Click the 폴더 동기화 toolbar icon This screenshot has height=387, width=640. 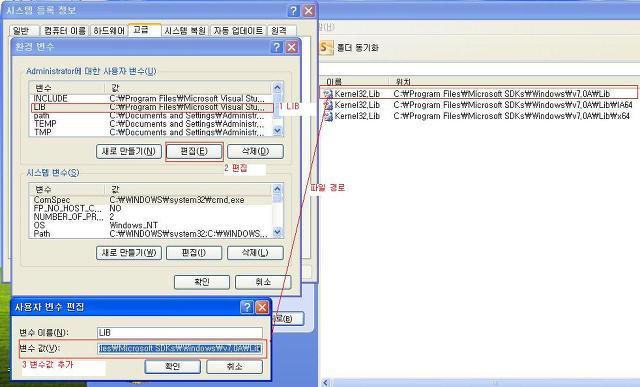click(x=326, y=47)
